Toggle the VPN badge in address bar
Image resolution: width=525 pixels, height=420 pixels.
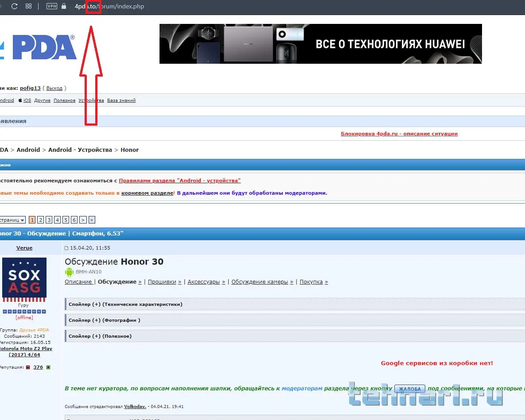coord(51,6)
